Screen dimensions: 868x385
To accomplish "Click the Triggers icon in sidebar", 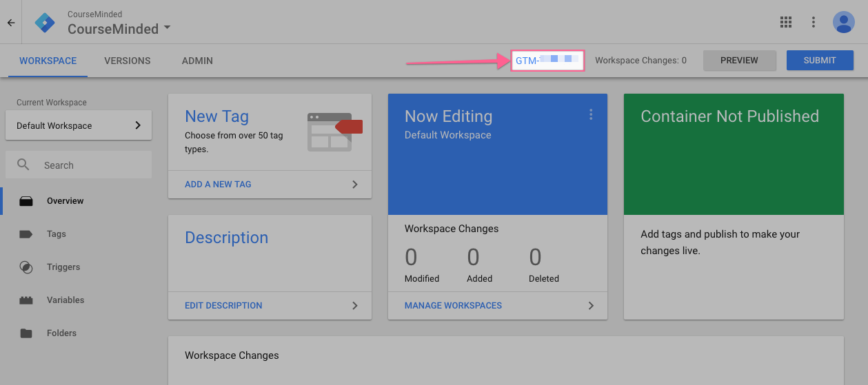I will point(26,267).
